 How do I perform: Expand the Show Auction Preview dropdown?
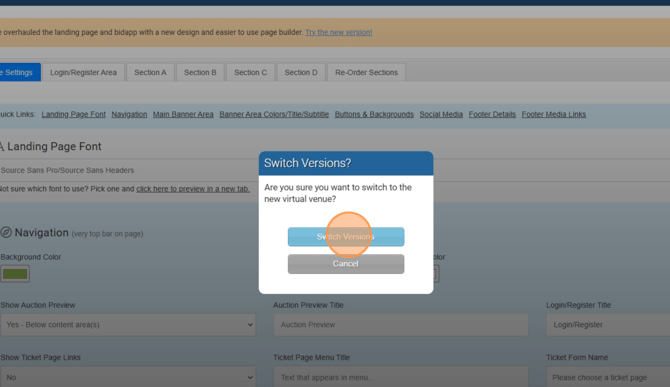tap(128, 325)
